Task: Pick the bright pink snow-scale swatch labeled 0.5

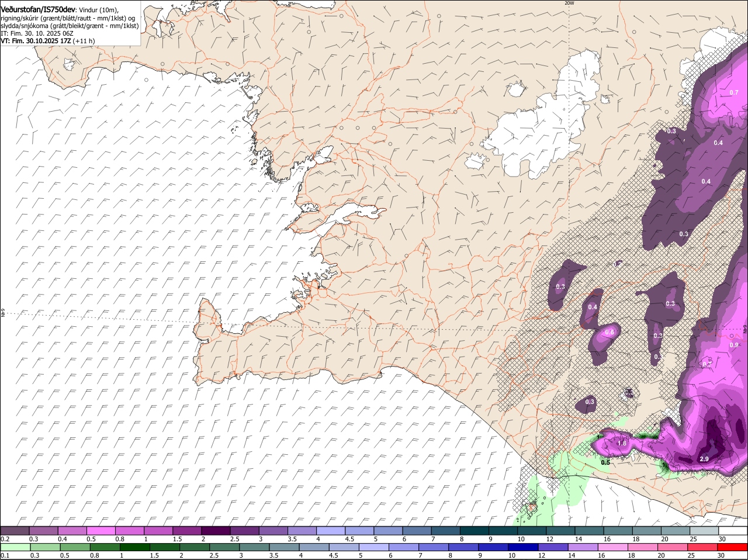Action: (x=101, y=531)
